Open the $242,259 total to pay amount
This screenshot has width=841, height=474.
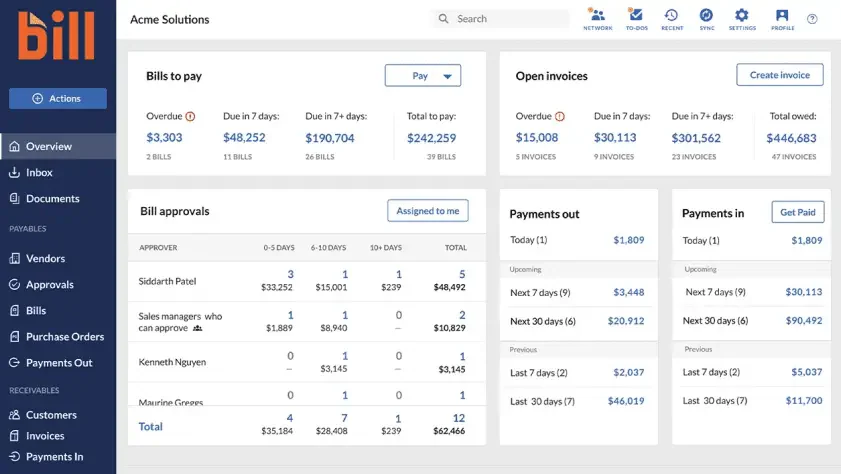pyautogui.click(x=431, y=138)
